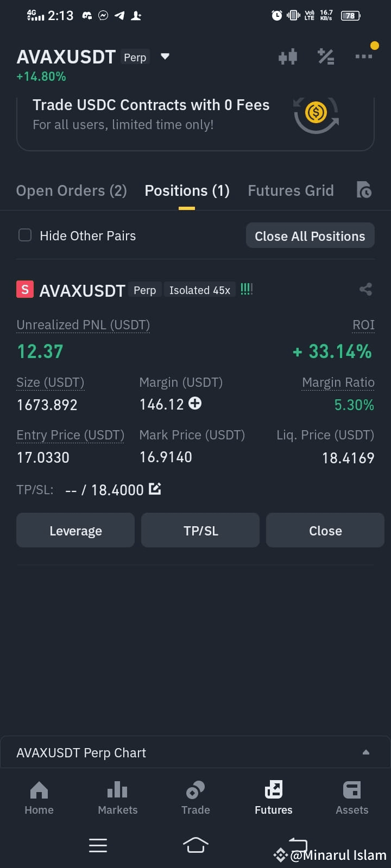The image size is (391, 868).
Task: Tap the Close All Positions button
Action: [310, 235]
